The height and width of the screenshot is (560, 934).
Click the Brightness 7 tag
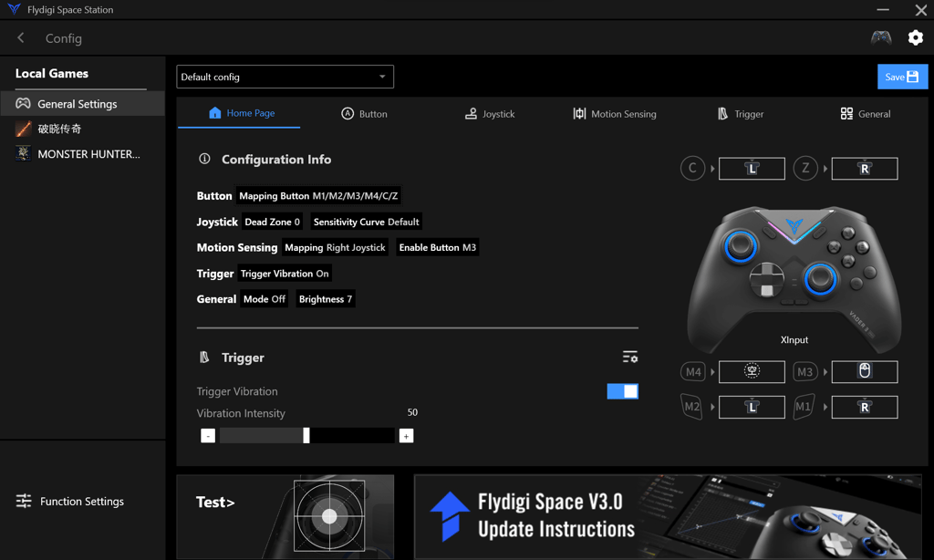tap(326, 299)
